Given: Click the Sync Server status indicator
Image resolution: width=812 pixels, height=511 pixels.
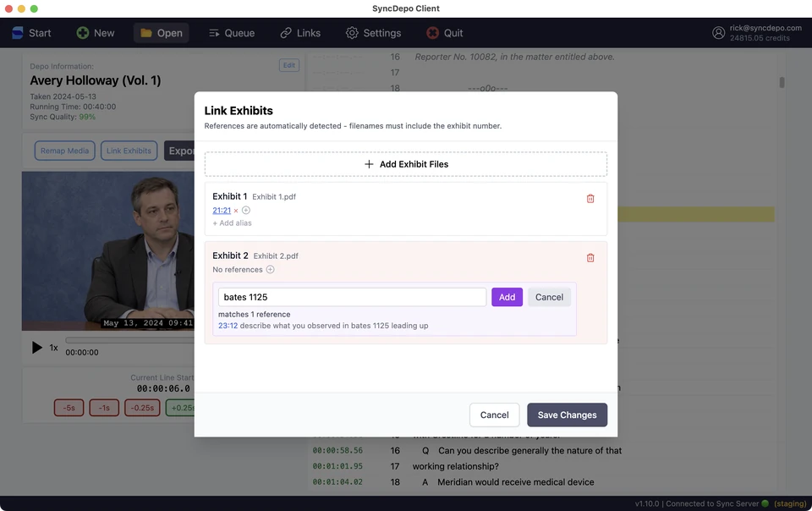Looking at the screenshot, I should point(765,503).
